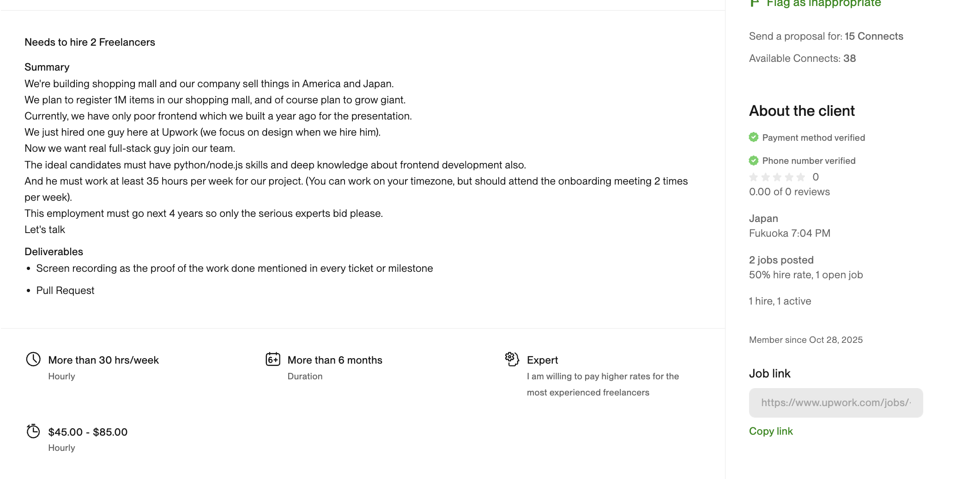This screenshot has height=479, width=980.
Task: Click the Available Connects: 38 text
Action: (x=802, y=58)
